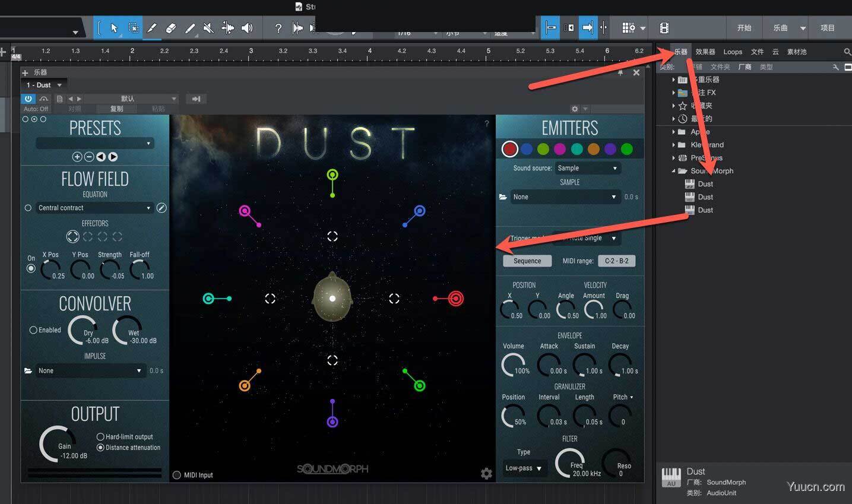Select Distance attenuation option

point(100,448)
